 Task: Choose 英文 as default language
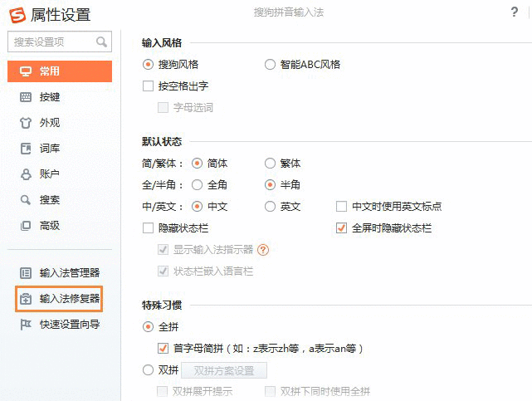click(270, 207)
